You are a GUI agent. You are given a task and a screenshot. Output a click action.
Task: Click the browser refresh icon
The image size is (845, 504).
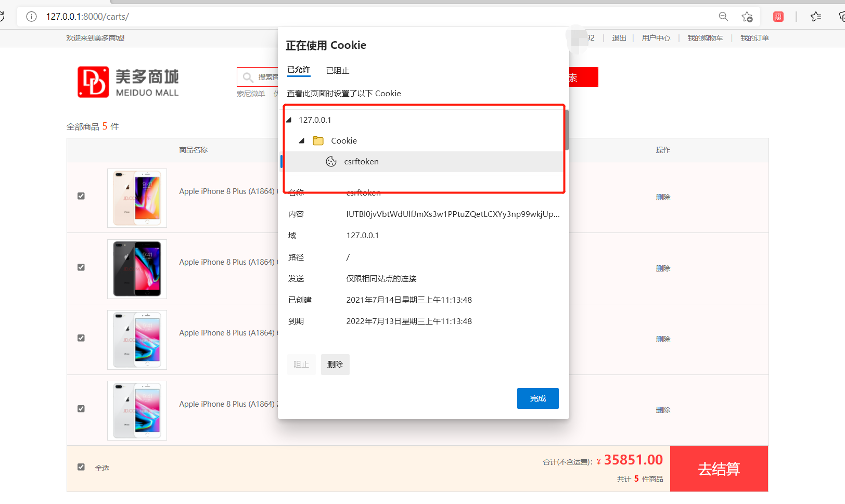[x=2, y=17]
